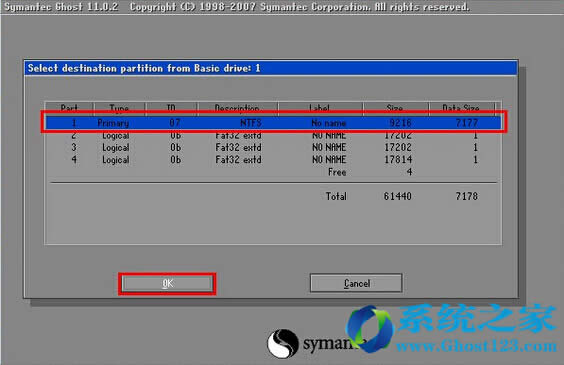Click the 9216 size of partition 1
564x365 pixels.
click(400, 123)
